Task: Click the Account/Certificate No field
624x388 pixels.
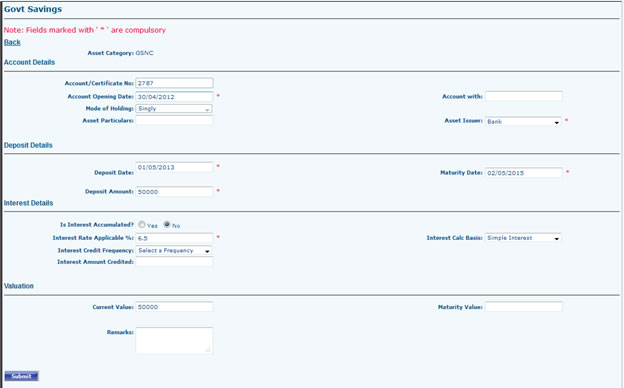Action: (x=174, y=83)
